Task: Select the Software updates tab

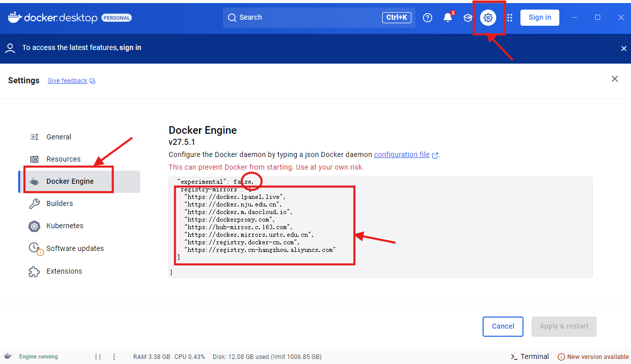Action: point(79,248)
